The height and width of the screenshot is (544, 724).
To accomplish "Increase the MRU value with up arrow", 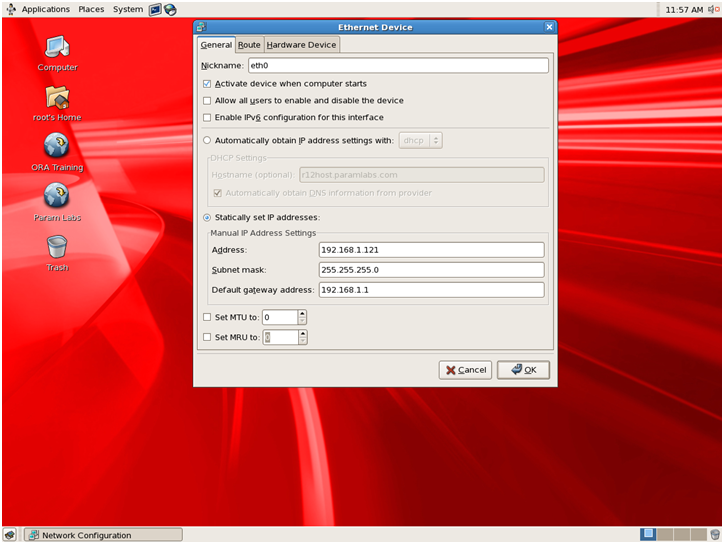I will click(x=302, y=334).
